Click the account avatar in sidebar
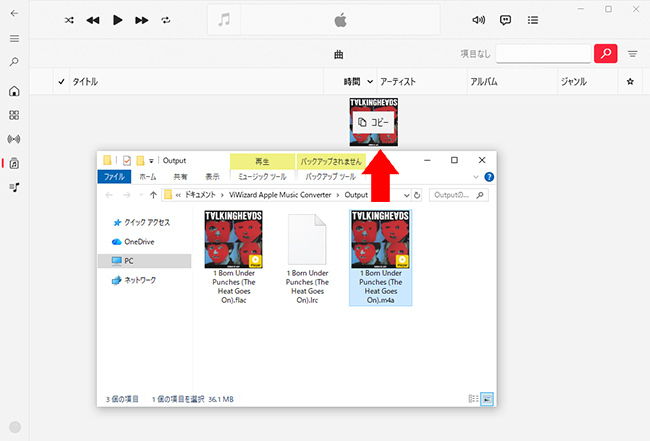The height and width of the screenshot is (441, 650). point(15,427)
